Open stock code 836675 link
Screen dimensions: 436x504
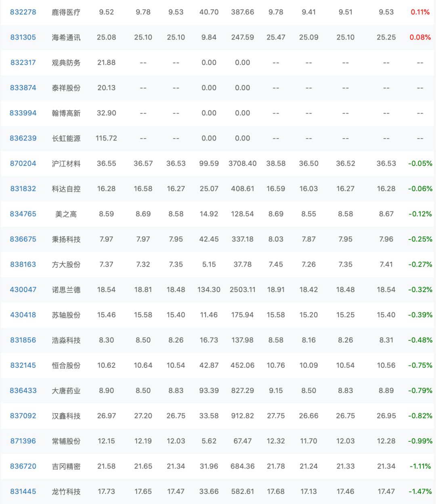pos(23,239)
